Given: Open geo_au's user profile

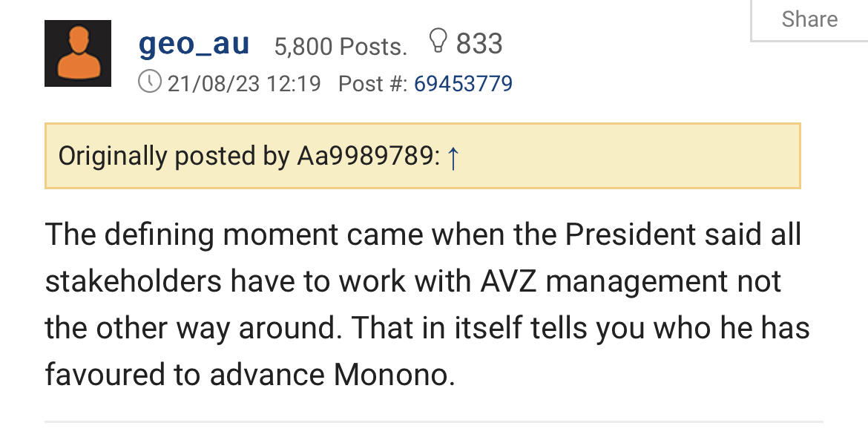Looking at the screenshot, I should coord(194,45).
